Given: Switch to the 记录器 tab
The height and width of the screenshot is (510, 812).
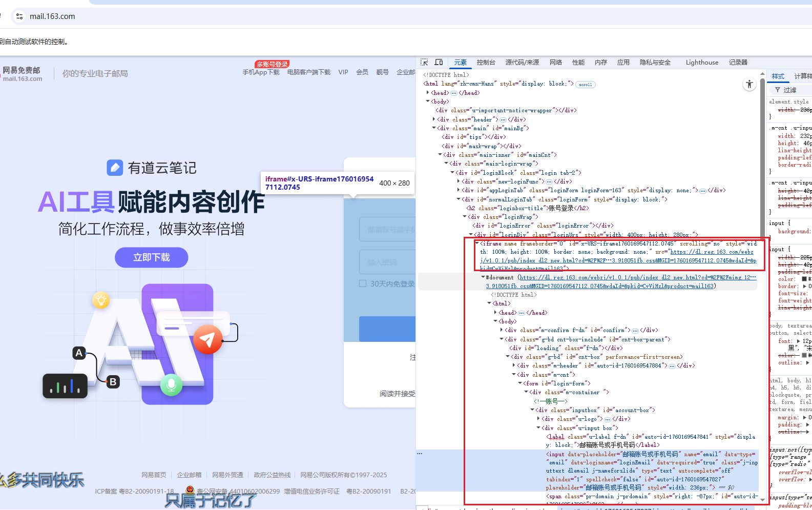Looking at the screenshot, I should pyautogui.click(x=738, y=63).
